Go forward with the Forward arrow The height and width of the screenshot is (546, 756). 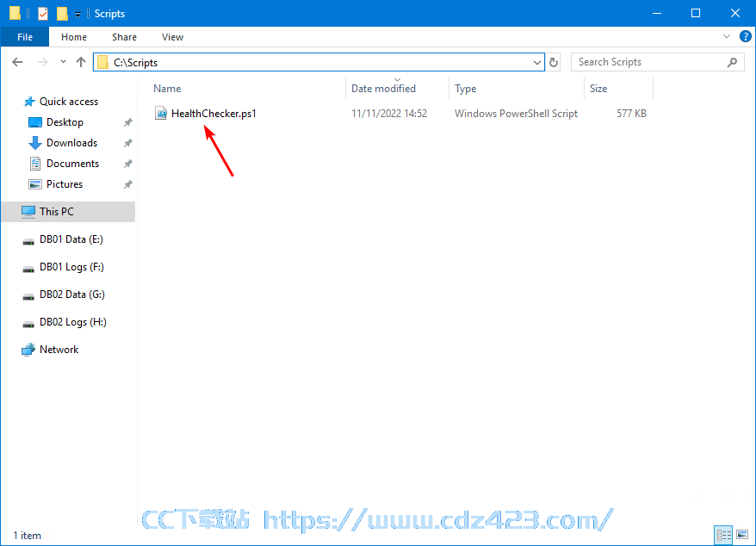pyautogui.click(x=43, y=62)
